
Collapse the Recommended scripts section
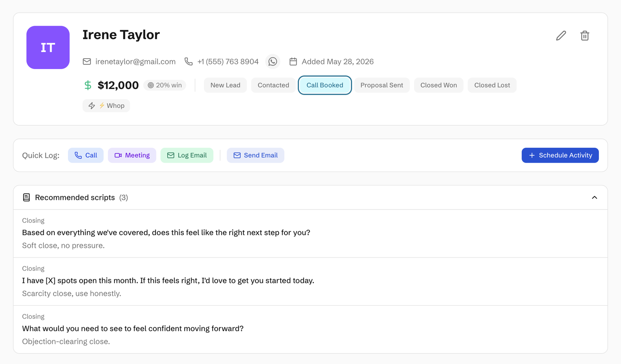[x=594, y=198]
